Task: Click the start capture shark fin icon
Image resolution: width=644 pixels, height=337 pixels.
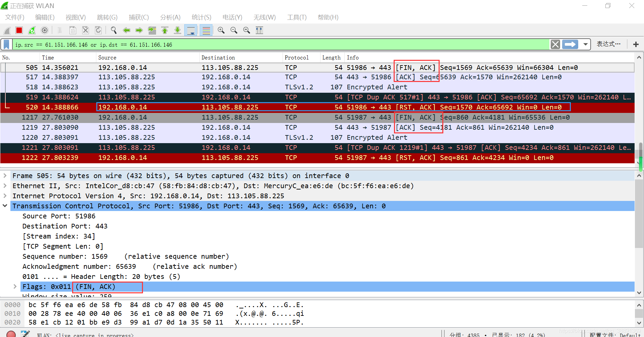Action: coord(7,31)
